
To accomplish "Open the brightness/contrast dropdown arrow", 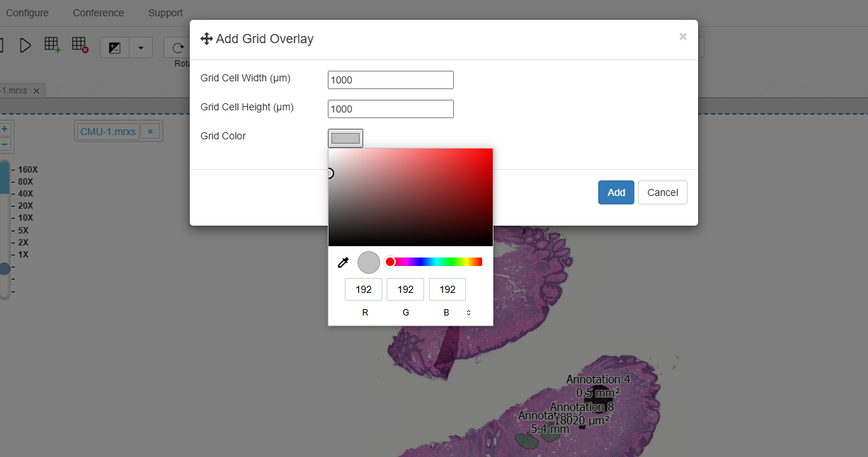I will 140,47.
